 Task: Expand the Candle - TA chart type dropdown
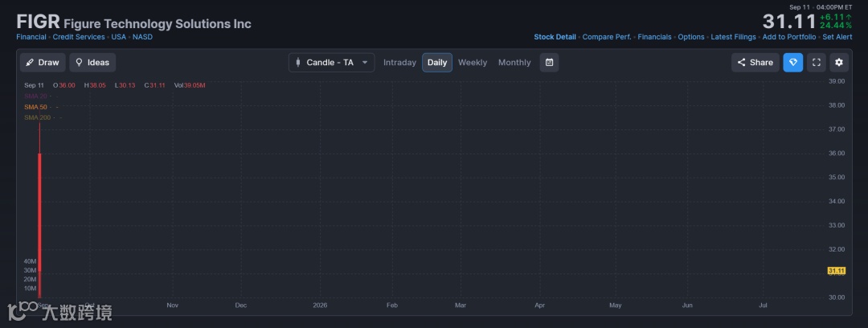(331, 63)
